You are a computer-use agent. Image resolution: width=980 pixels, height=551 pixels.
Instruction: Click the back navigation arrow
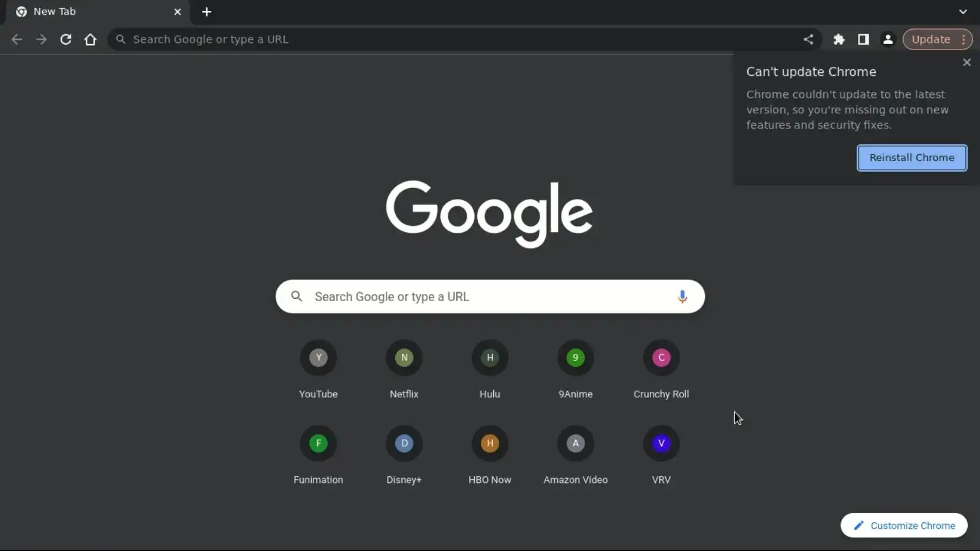17,39
